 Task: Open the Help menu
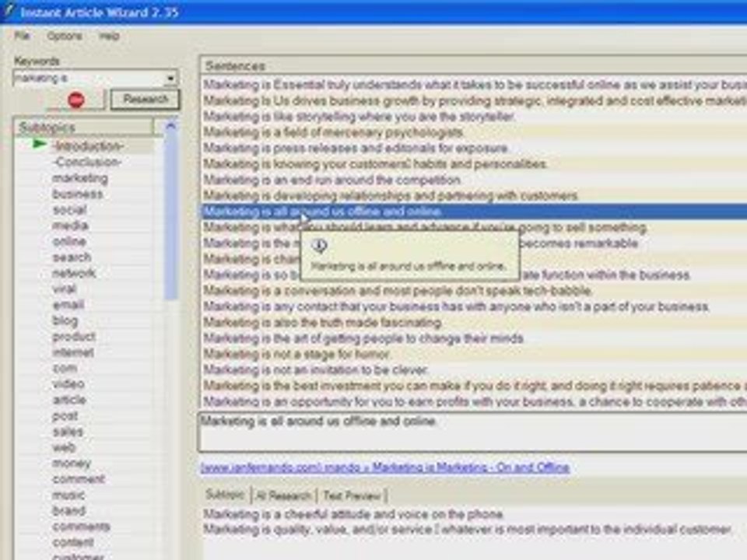click(x=109, y=37)
